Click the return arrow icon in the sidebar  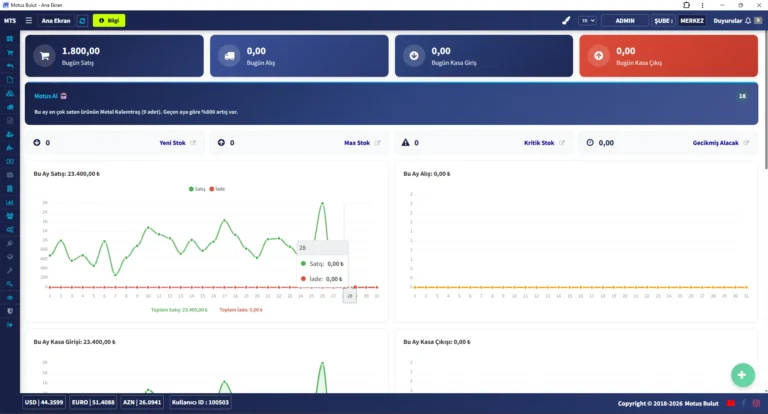[10, 66]
